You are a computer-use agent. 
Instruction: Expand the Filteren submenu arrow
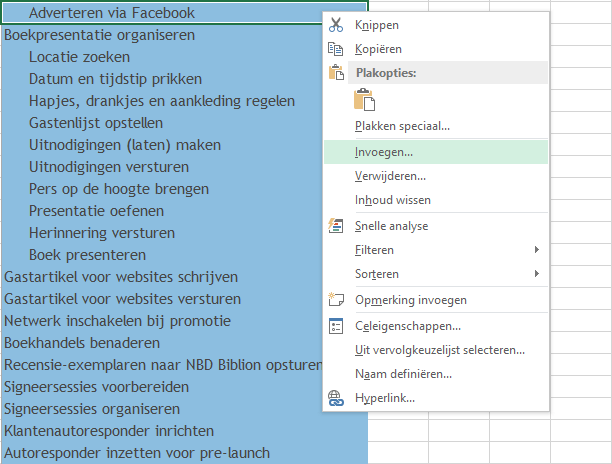537,250
